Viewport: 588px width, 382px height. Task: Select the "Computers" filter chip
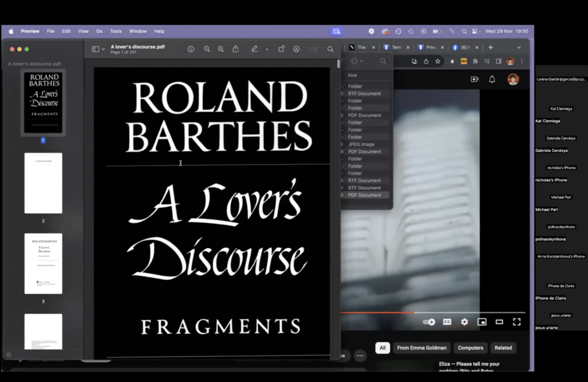(x=470, y=348)
